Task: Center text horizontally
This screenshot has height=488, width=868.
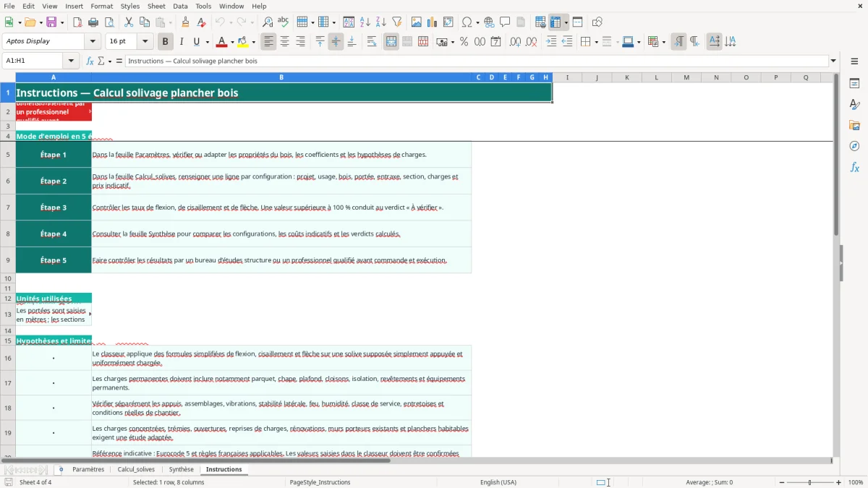Action: tap(284, 42)
